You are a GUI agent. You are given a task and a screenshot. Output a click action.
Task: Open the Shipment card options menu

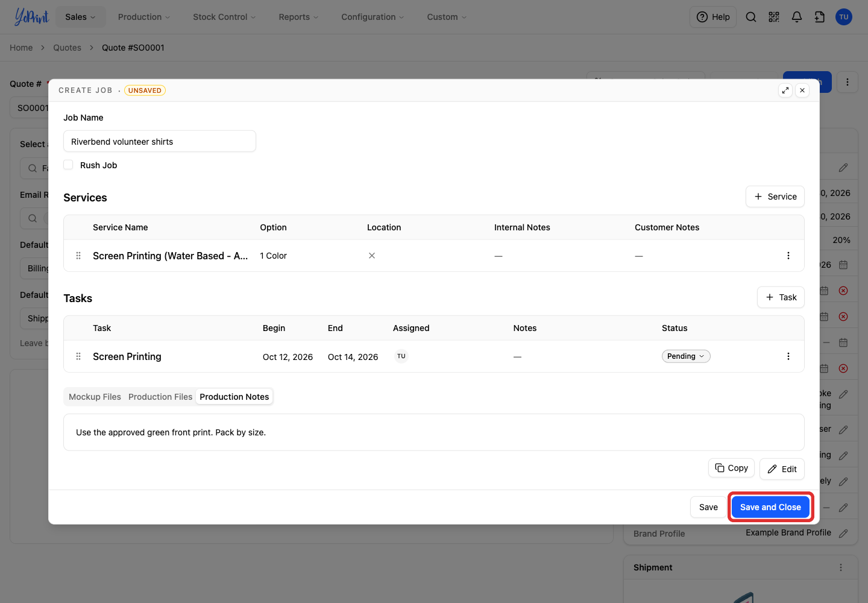[841, 567]
